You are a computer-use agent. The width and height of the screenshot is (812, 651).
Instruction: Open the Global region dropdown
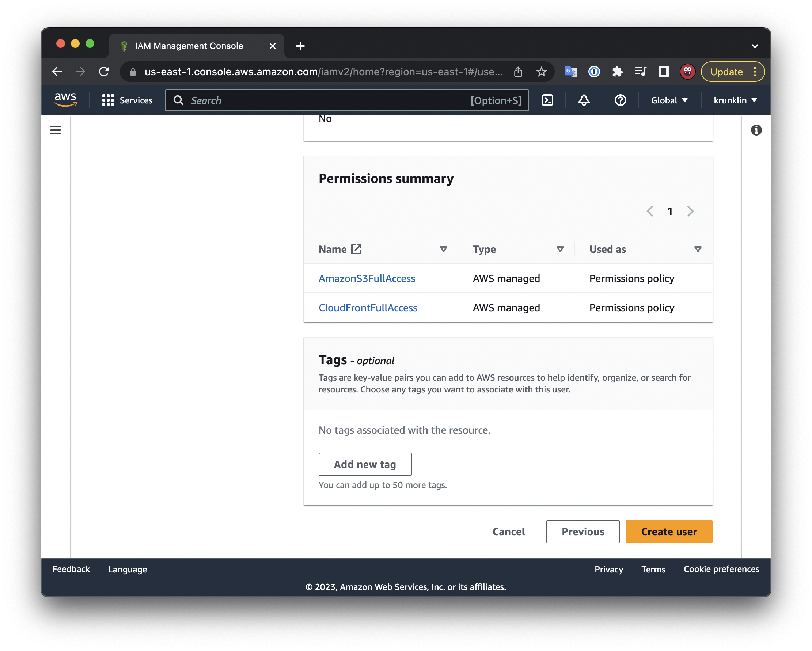point(669,100)
